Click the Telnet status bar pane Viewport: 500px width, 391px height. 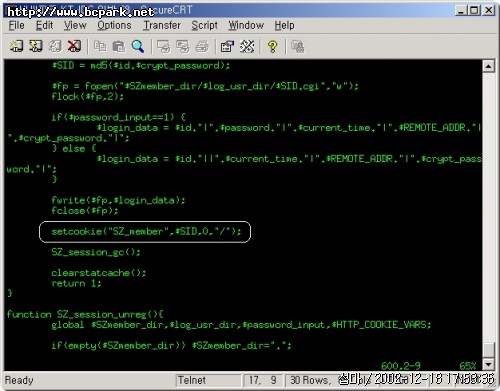coord(208,380)
